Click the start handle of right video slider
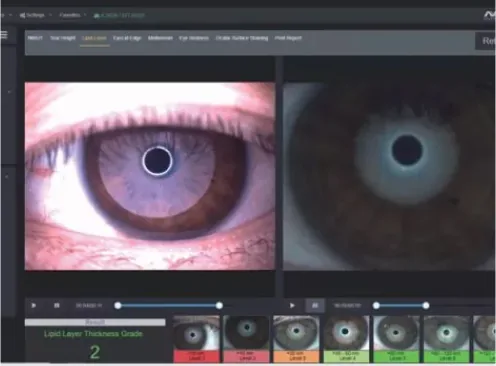Image resolution: width=496 pixels, height=366 pixels. 376,305
